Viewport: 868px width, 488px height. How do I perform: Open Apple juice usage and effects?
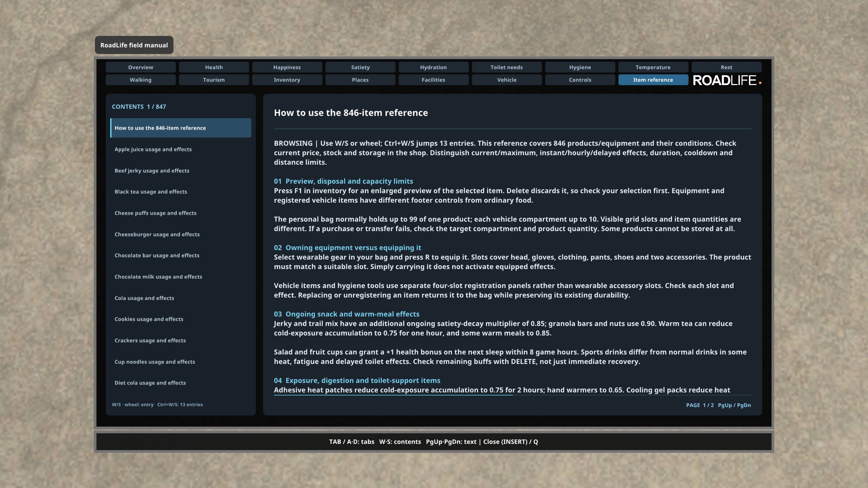(x=181, y=149)
